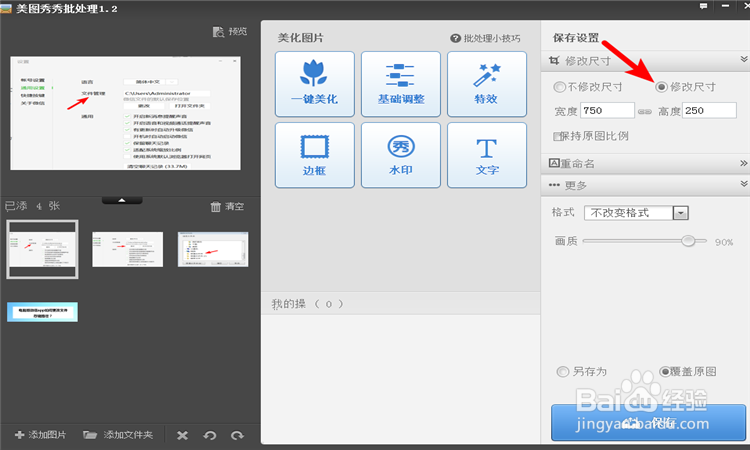
Task: Rotate image clockwise icon
Action: [237, 435]
